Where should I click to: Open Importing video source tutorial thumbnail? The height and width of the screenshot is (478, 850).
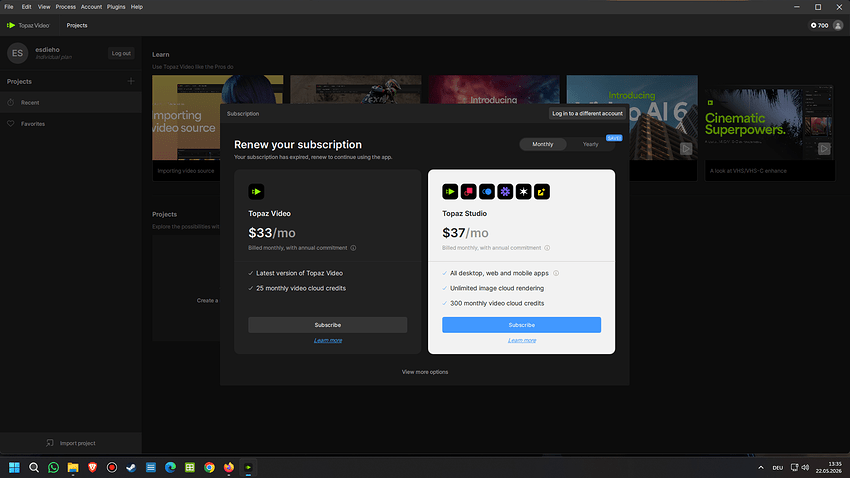click(x=185, y=117)
